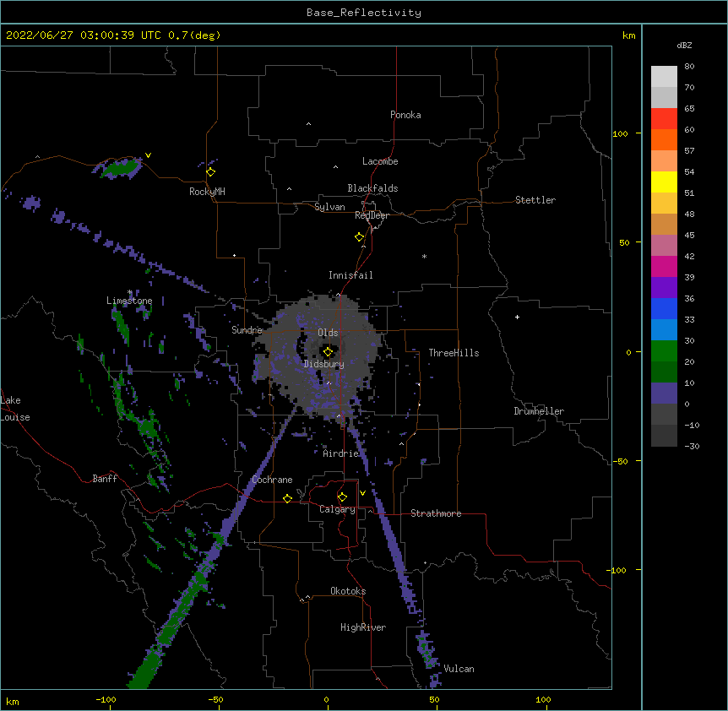Pick the magenta 42 dBZ legend swatch

[x=664, y=266]
